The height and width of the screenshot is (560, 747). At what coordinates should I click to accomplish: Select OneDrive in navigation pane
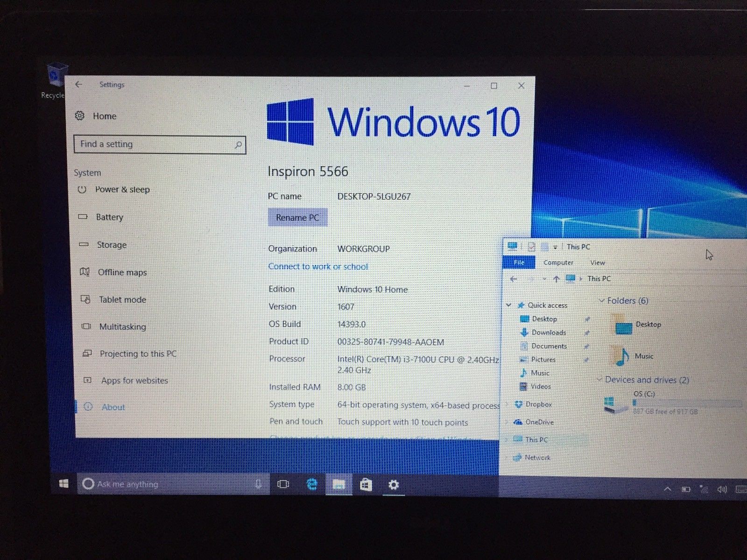(x=534, y=422)
